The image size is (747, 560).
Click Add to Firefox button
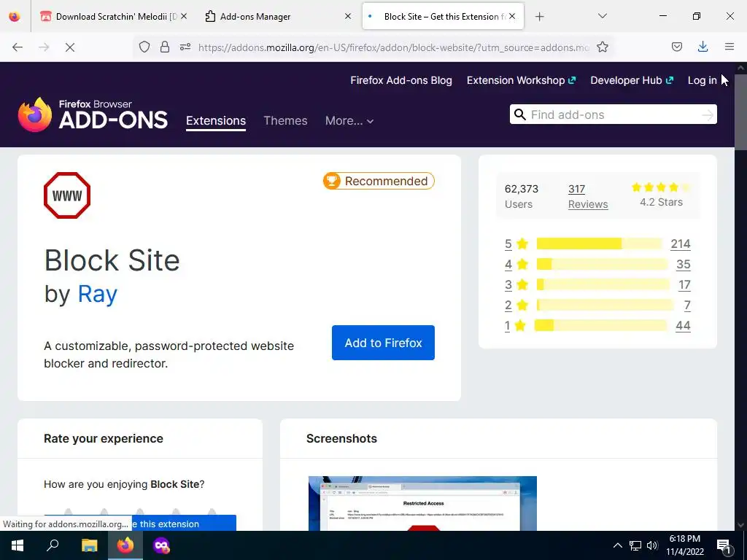383,343
